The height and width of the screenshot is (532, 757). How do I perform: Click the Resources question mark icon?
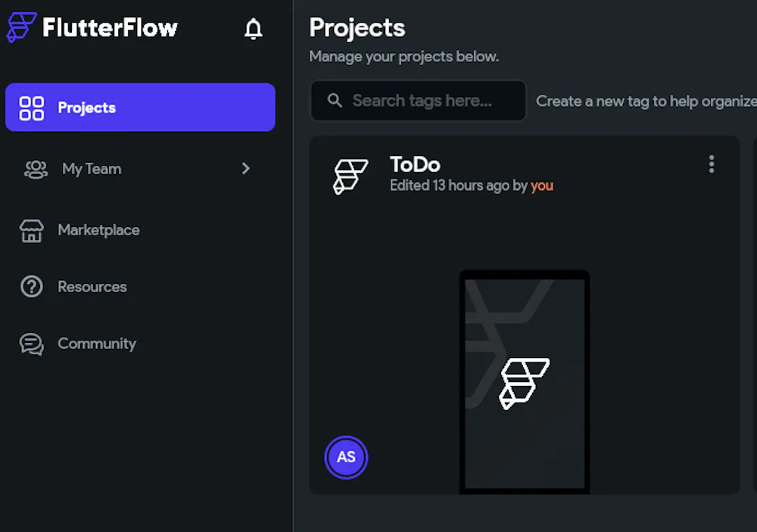pyautogui.click(x=32, y=287)
